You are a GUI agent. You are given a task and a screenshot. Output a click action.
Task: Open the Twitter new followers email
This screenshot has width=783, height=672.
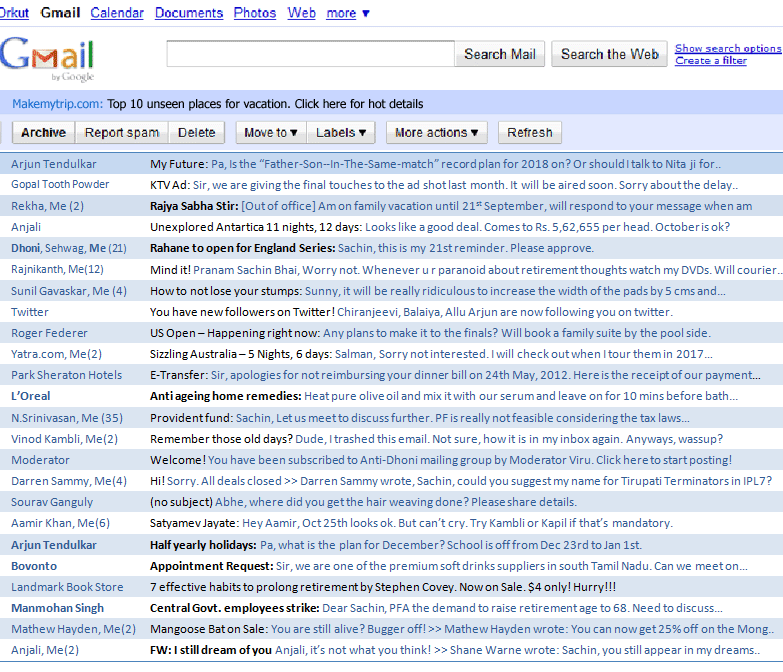tap(392, 312)
